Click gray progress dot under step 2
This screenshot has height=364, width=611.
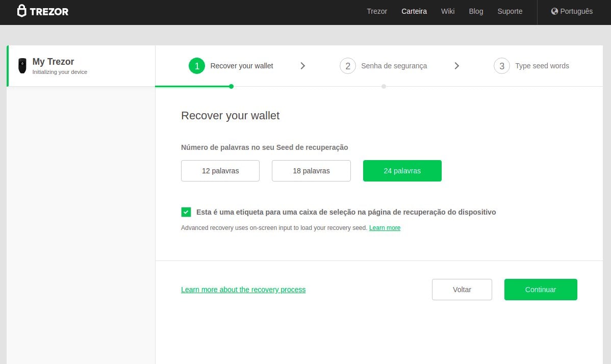[x=384, y=87]
